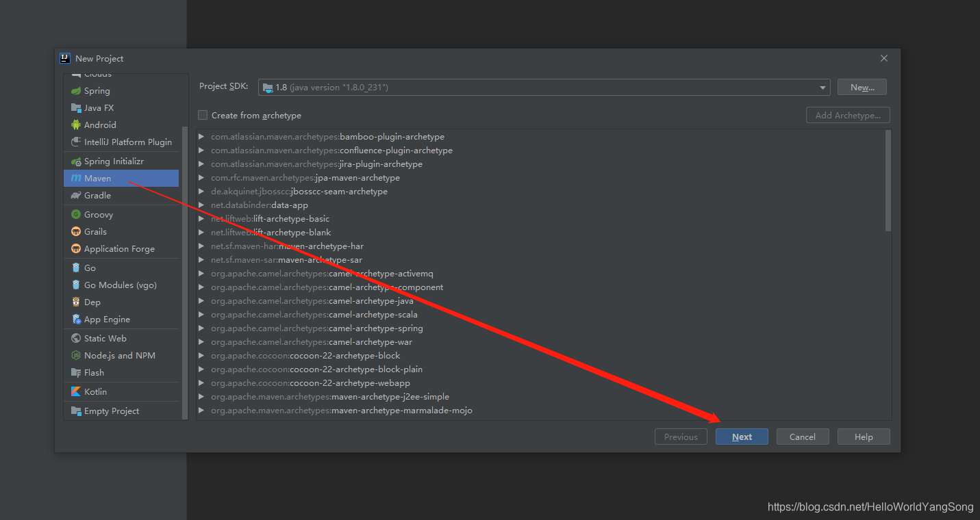Enable Create from archetype checkbox
This screenshot has width=980, height=520.
[x=203, y=115]
